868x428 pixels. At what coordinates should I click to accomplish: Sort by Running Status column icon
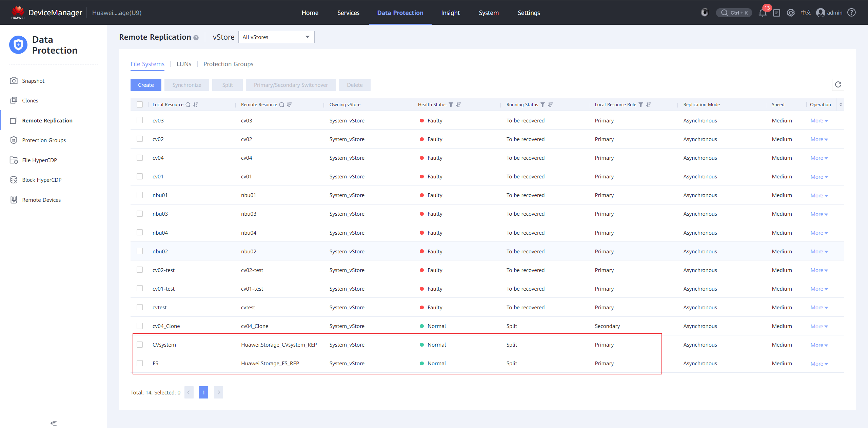coord(550,105)
